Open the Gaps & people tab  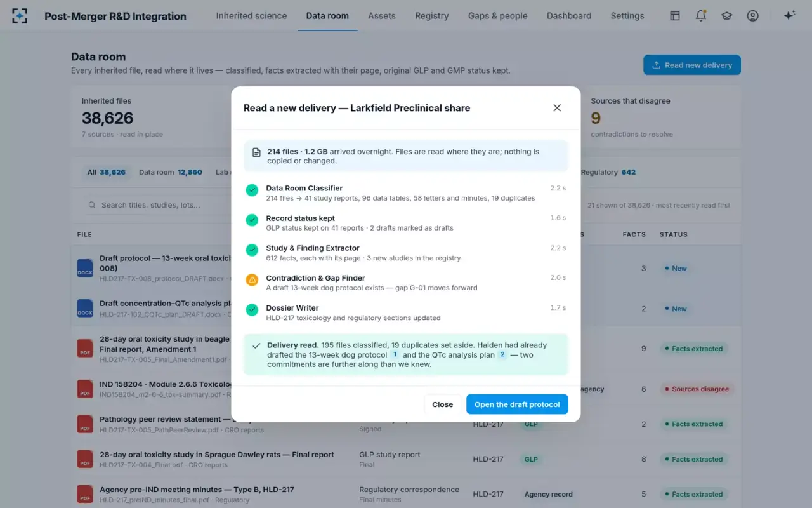(x=498, y=16)
